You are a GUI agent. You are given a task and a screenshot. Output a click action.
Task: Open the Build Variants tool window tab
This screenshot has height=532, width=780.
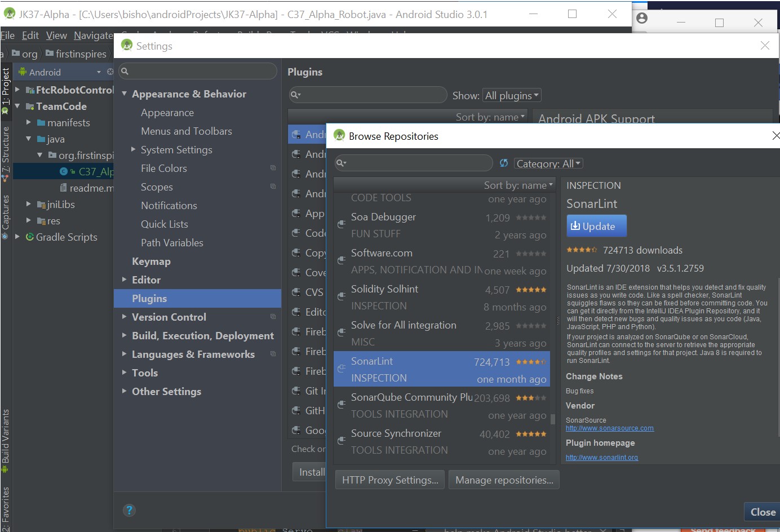point(6,441)
